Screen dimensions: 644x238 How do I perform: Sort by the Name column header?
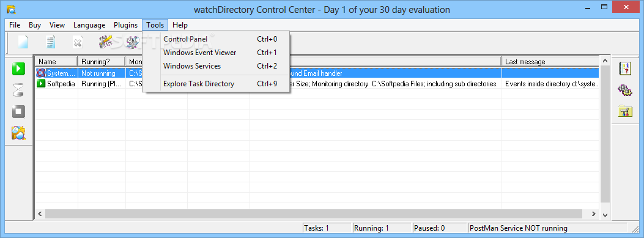[x=56, y=62]
